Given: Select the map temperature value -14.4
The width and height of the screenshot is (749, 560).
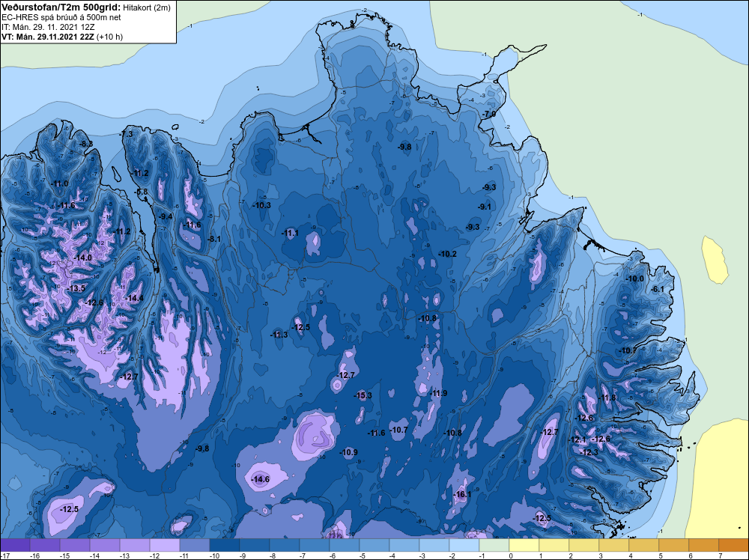Looking at the screenshot, I should tap(134, 299).
